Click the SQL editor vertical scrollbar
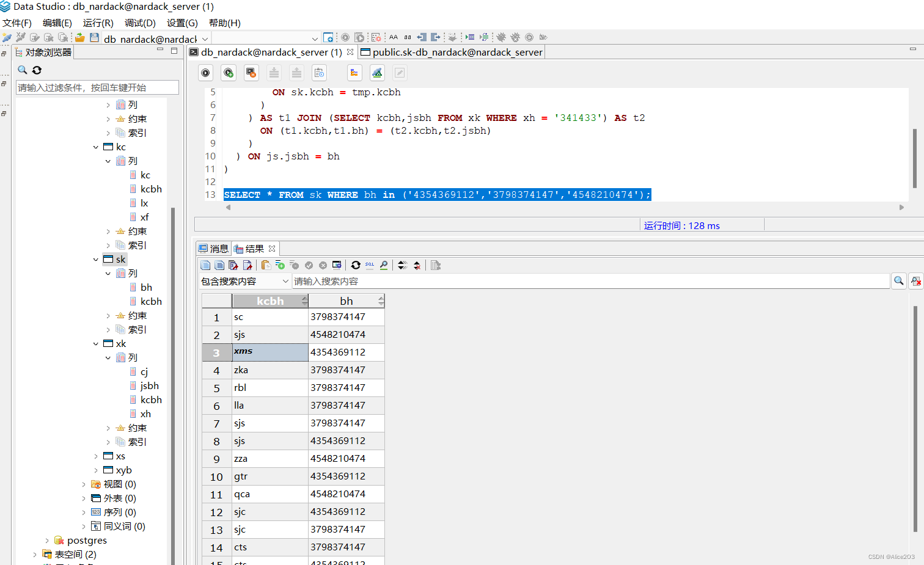Screen dimensions: 924x565 [915, 158]
